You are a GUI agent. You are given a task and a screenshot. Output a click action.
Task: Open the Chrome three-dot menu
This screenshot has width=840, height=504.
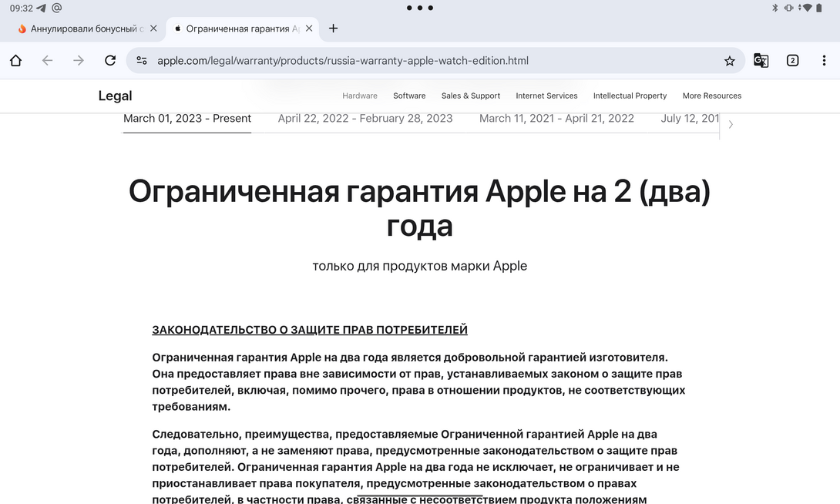[824, 61]
